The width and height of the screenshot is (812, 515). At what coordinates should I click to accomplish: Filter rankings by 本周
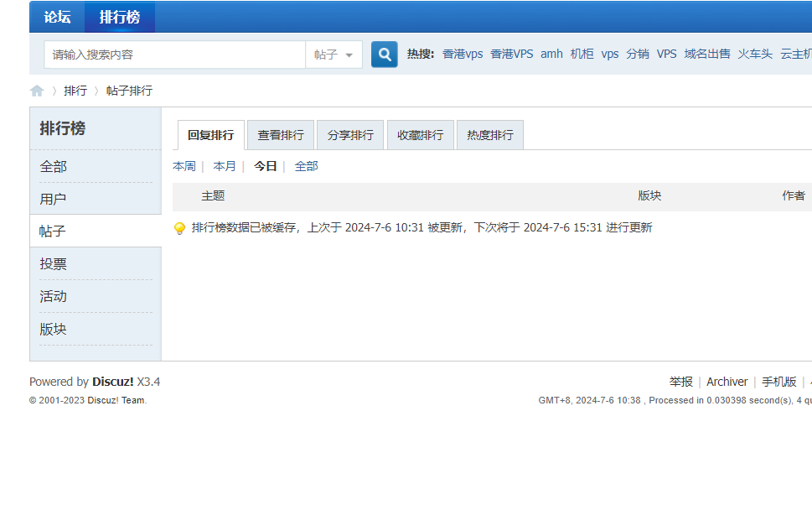pos(184,166)
